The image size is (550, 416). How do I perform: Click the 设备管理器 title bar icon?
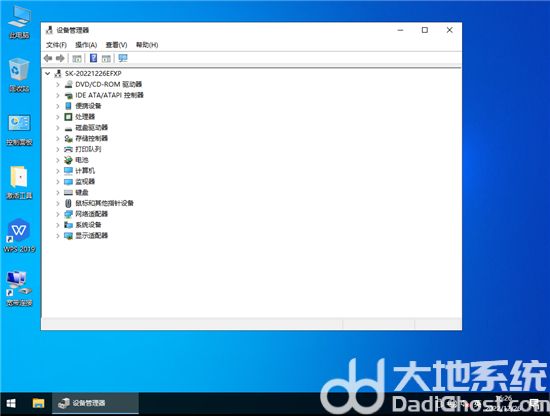pos(49,30)
